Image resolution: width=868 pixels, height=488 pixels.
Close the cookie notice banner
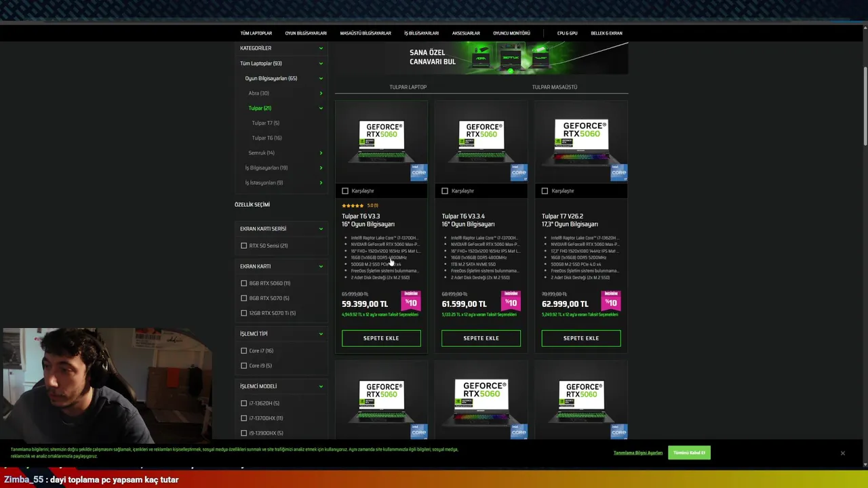point(843,453)
